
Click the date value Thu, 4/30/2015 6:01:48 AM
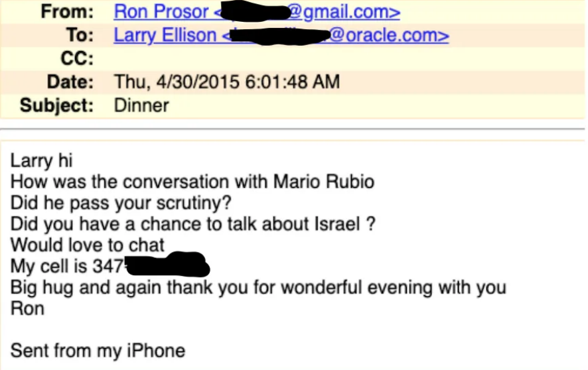(227, 82)
